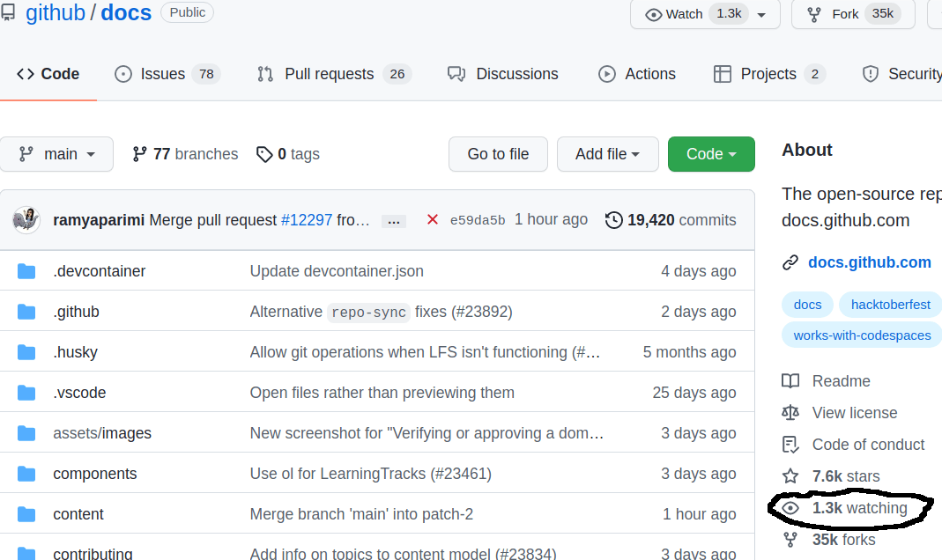
Task: Select the hacktoberfest topic tag
Action: (890, 305)
